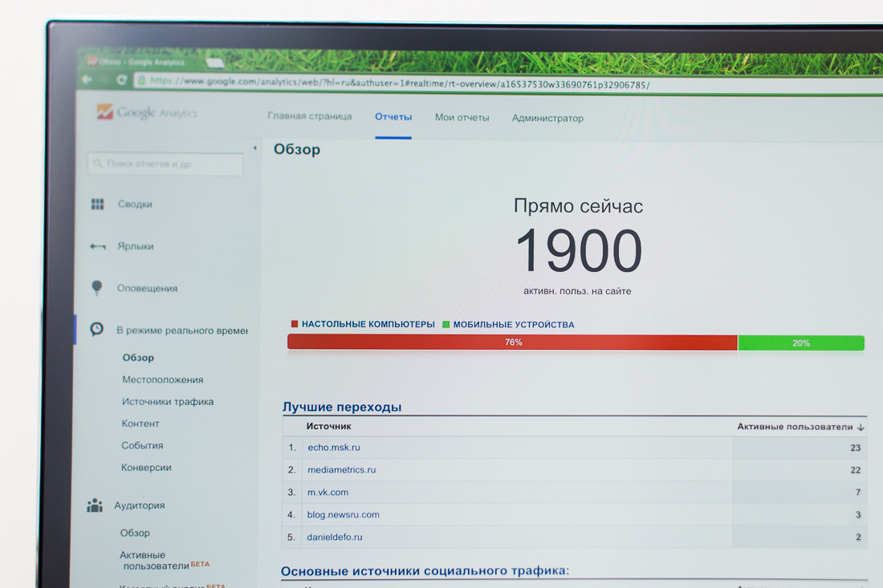The image size is (883, 588).
Task: Expand Аудитория section
Action: click(x=140, y=505)
